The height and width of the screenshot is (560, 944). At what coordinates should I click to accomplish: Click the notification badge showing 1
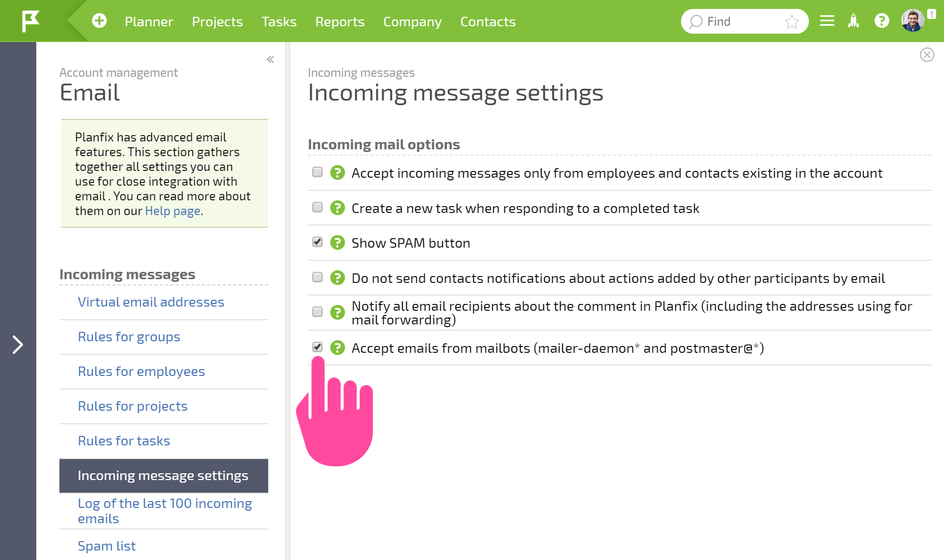pyautogui.click(x=931, y=14)
